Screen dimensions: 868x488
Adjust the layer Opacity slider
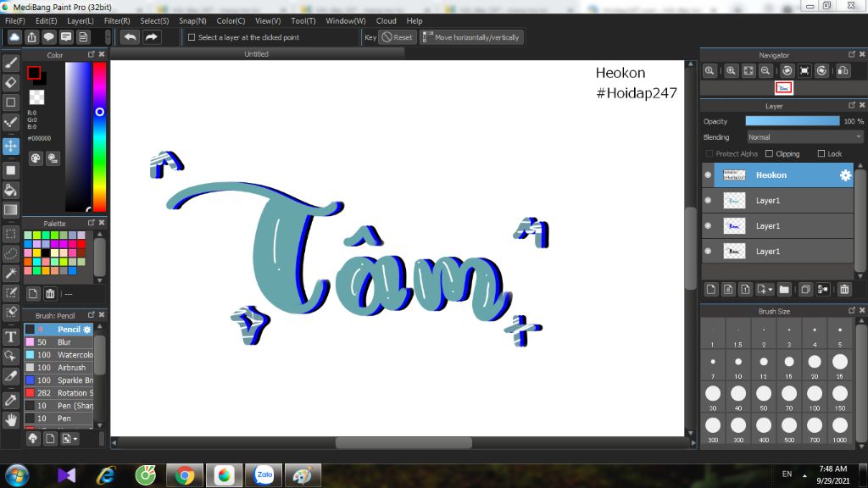[793, 121]
